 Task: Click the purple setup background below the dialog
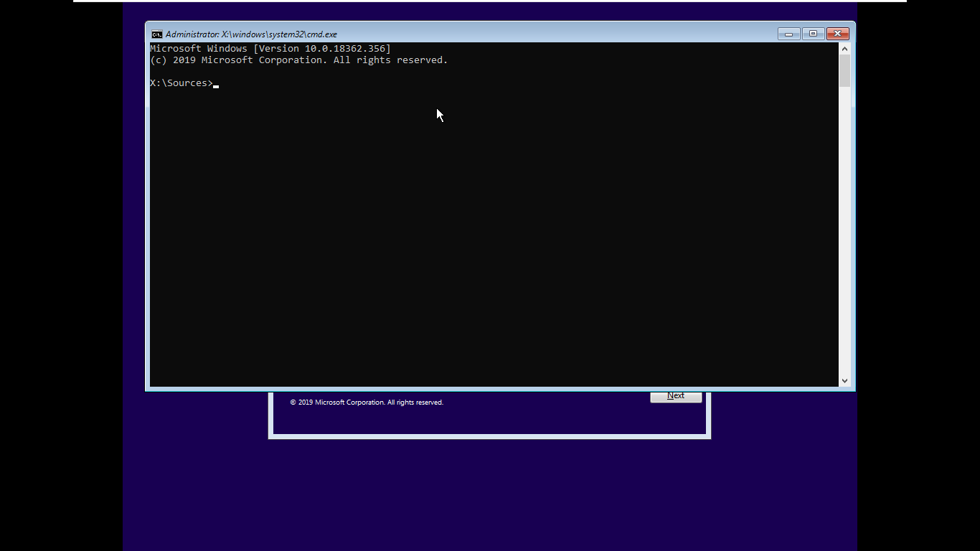(489, 495)
